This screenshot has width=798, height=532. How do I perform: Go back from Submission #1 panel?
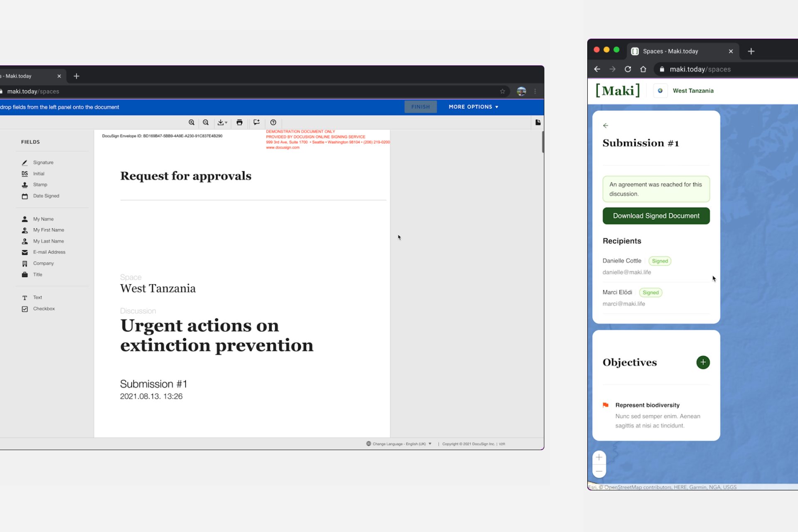(x=606, y=126)
